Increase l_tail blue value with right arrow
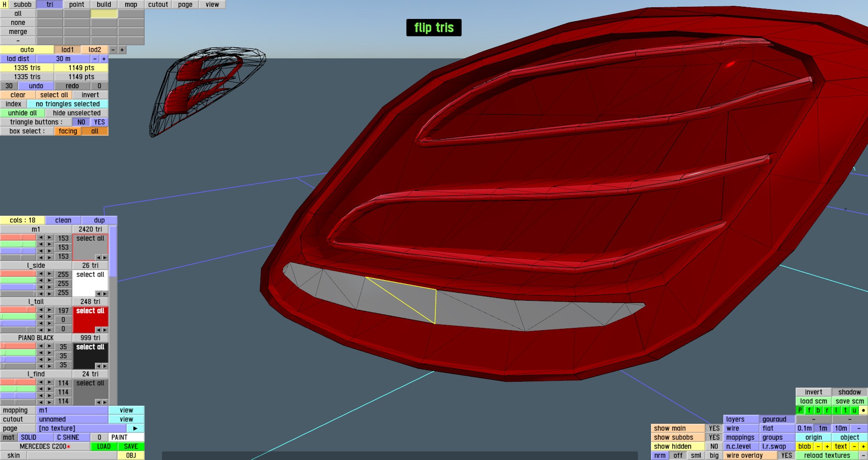Image resolution: width=868 pixels, height=460 pixels. tap(49, 323)
